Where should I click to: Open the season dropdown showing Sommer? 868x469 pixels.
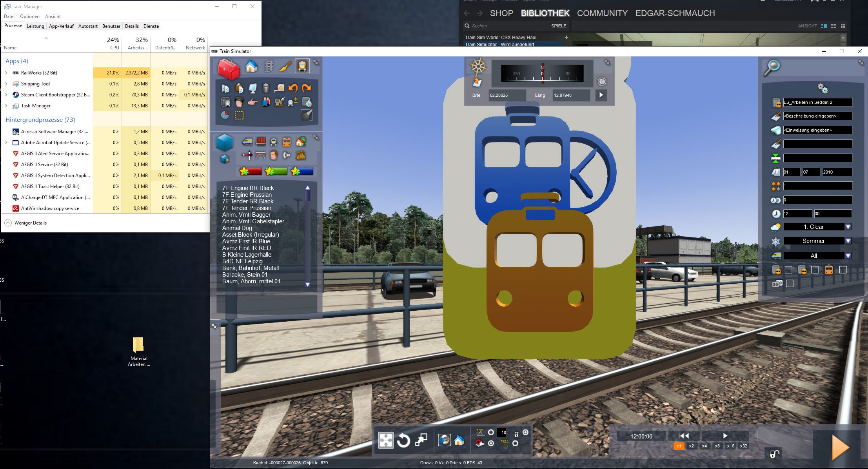click(x=848, y=241)
